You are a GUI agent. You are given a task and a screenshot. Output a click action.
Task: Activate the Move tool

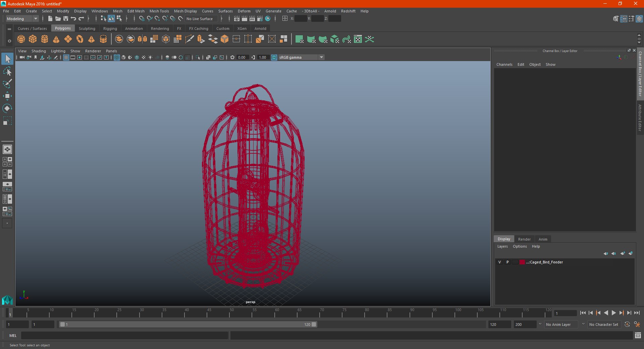[7, 96]
